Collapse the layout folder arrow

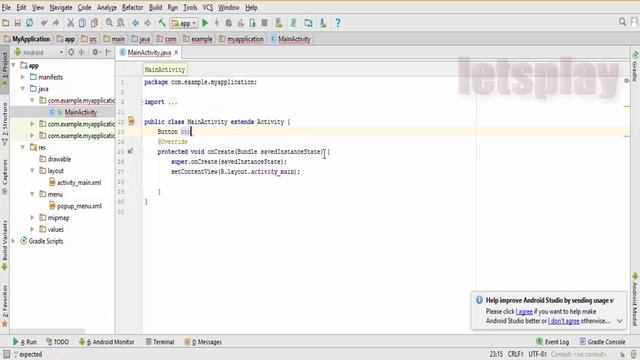pyautogui.click(x=32, y=171)
